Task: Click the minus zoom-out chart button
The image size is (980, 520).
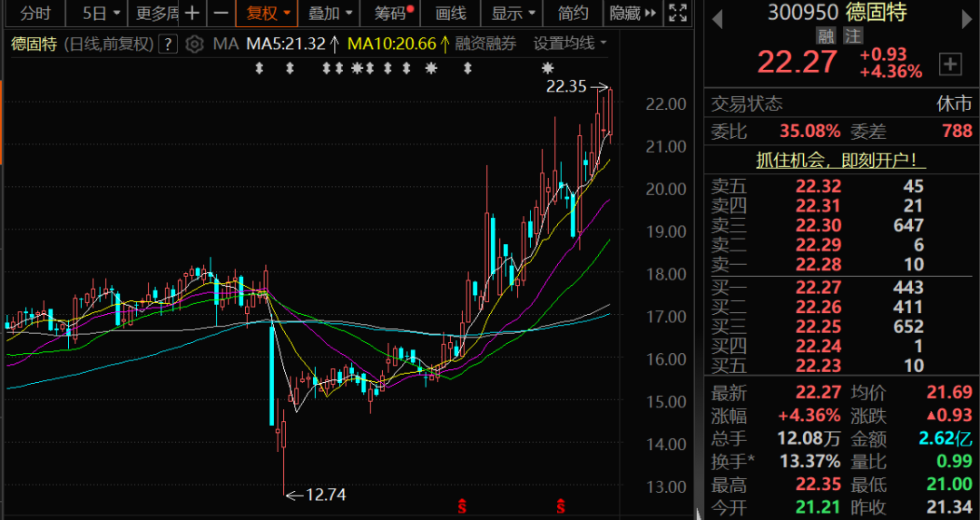Action: pyautogui.click(x=220, y=14)
